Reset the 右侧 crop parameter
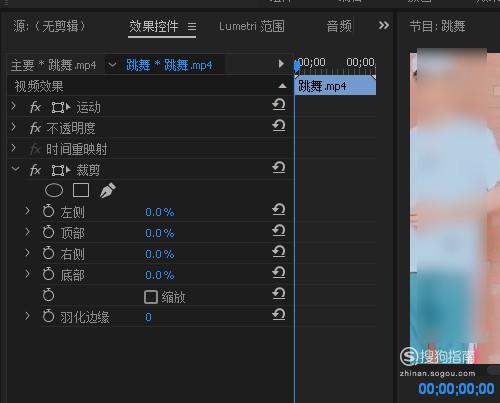This screenshot has width=500, height=403. point(279,252)
